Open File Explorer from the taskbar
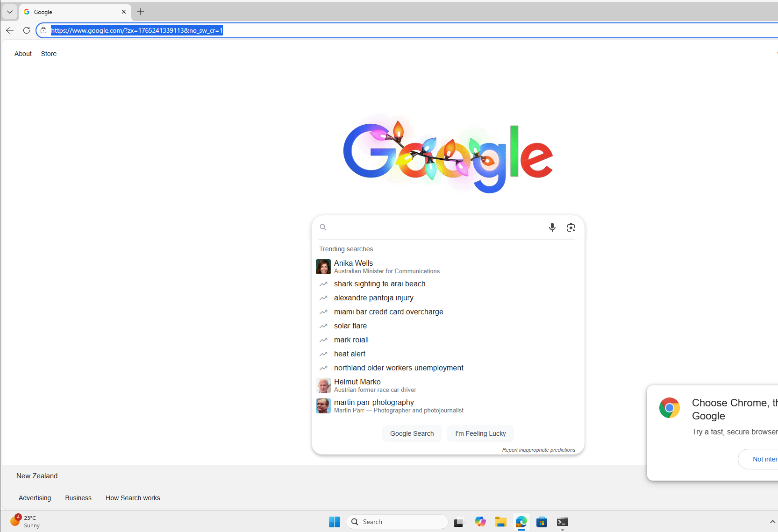The image size is (778, 532). pos(500,522)
